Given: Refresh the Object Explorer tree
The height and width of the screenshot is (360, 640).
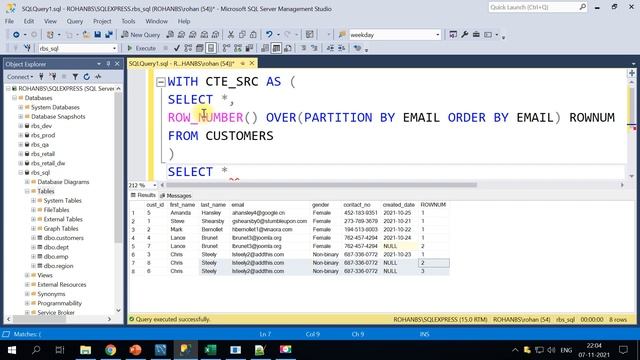Looking at the screenshot, I should [87, 76].
